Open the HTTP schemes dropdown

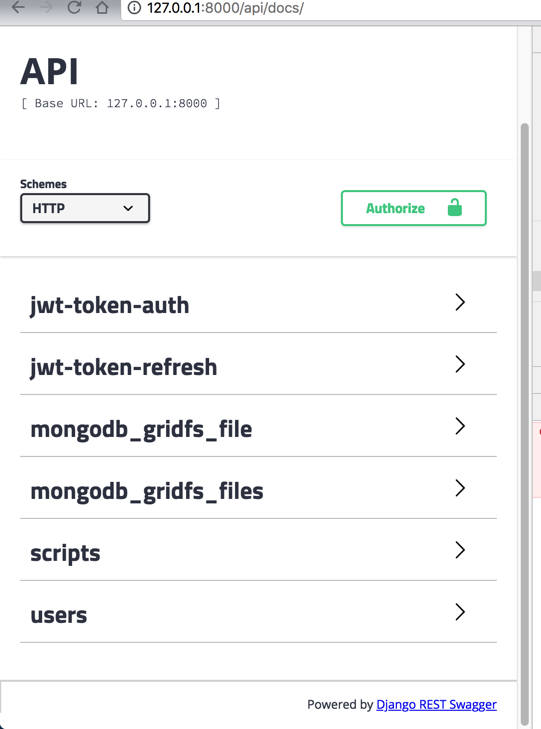coord(85,208)
